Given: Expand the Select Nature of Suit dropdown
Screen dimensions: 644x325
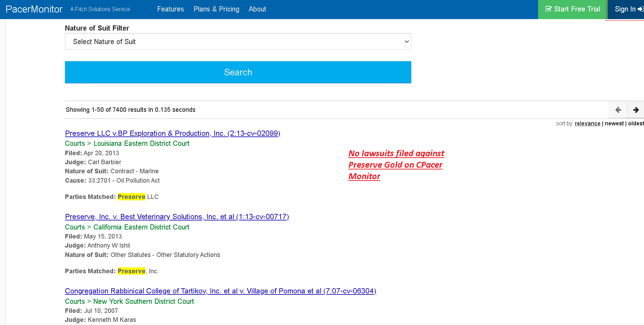Looking at the screenshot, I should [x=238, y=42].
